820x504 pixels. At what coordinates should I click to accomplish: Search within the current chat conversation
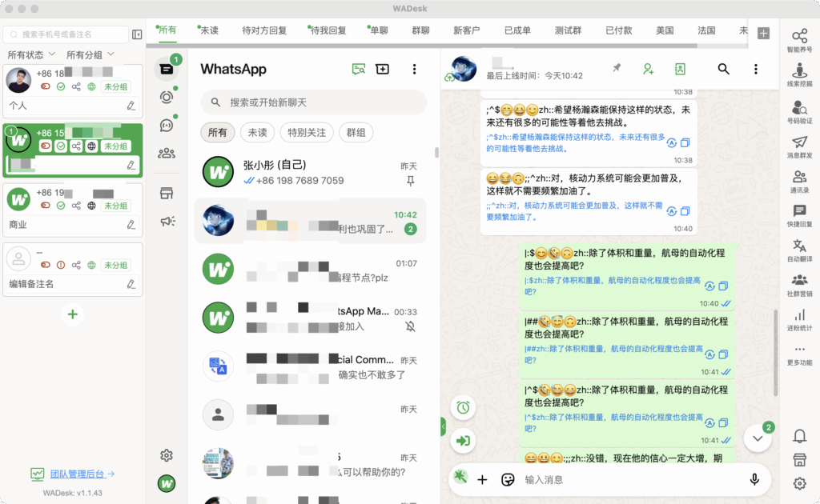coord(723,70)
